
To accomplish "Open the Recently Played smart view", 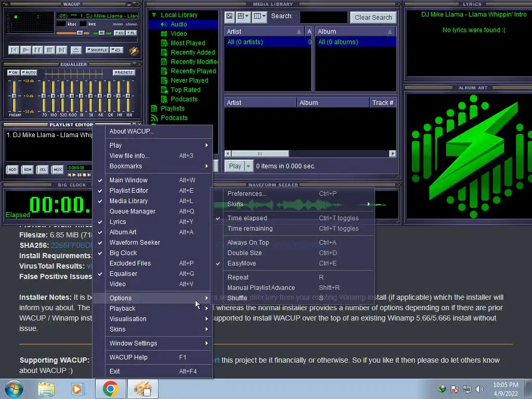I will 193,71.
